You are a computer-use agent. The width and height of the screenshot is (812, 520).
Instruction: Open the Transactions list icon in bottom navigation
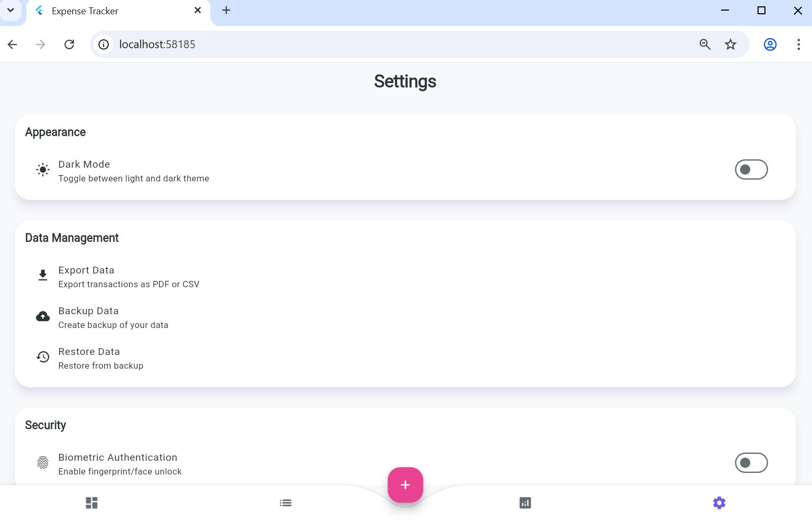coord(285,503)
